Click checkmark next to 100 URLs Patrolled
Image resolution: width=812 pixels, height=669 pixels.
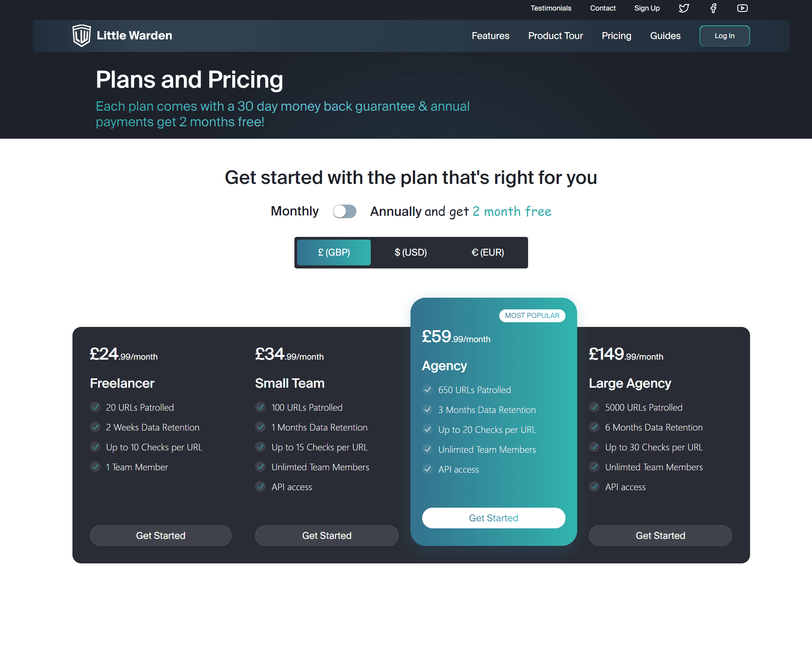(261, 407)
